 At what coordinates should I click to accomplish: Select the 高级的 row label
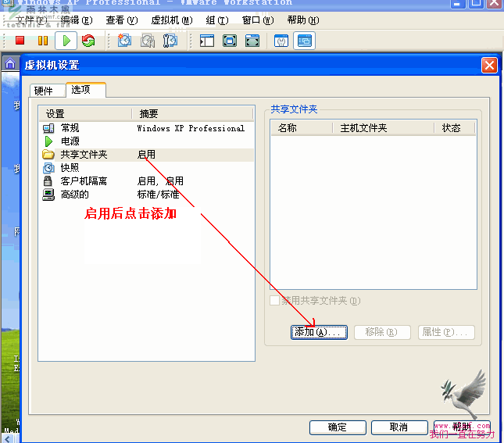click(x=74, y=195)
